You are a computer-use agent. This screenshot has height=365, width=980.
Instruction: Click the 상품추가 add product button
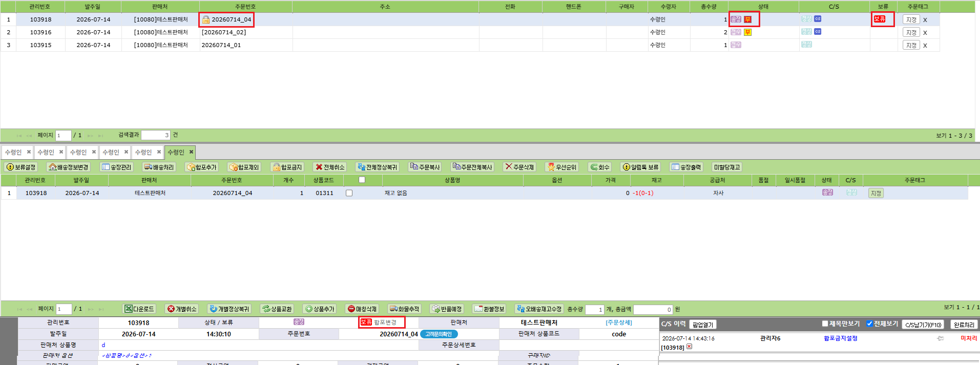[x=320, y=309]
